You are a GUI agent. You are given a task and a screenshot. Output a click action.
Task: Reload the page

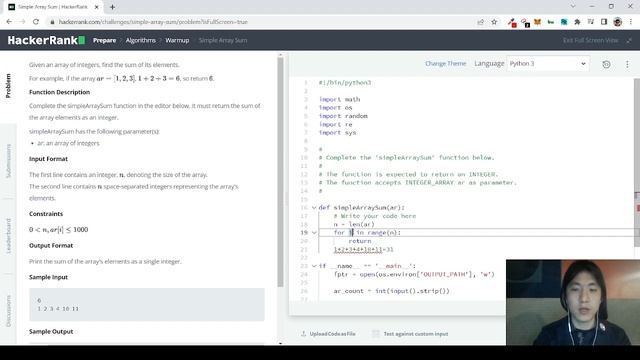[x=36, y=22]
